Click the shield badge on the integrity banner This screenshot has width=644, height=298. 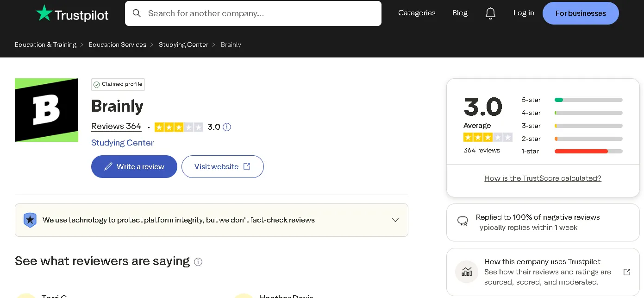point(30,220)
